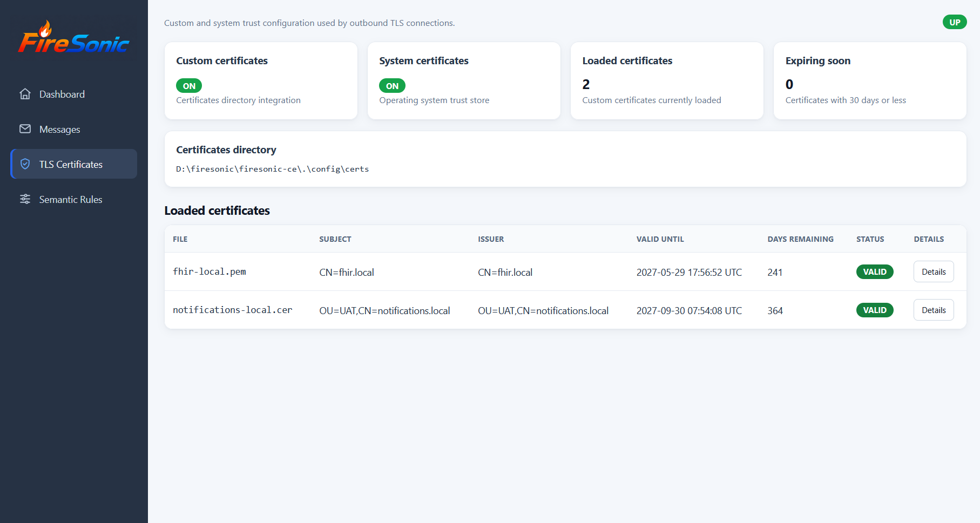Image resolution: width=980 pixels, height=523 pixels.
Task: Select TLS Certificates menu item
Action: [x=73, y=164]
